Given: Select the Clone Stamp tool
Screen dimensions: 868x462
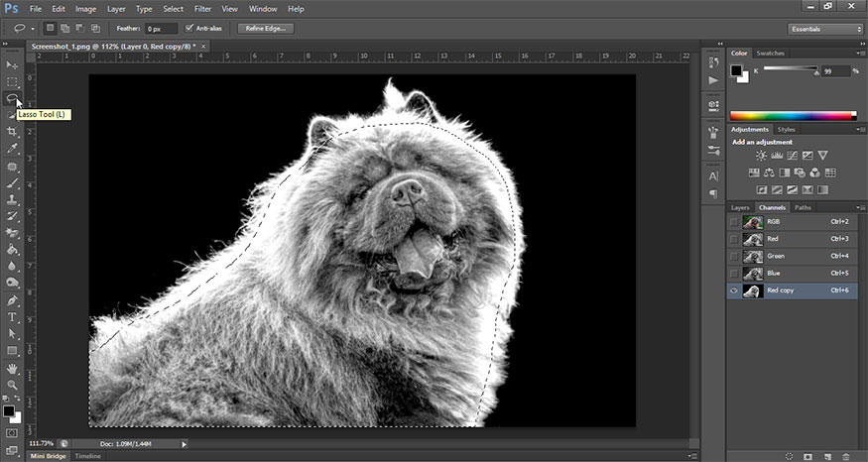Looking at the screenshot, I should pyautogui.click(x=12, y=199).
